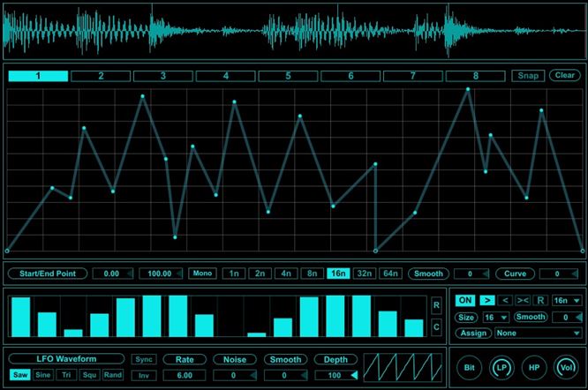Select envelope tab 8
The height and width of the screenshot is (390, 588).
click(x=476, y=76)
